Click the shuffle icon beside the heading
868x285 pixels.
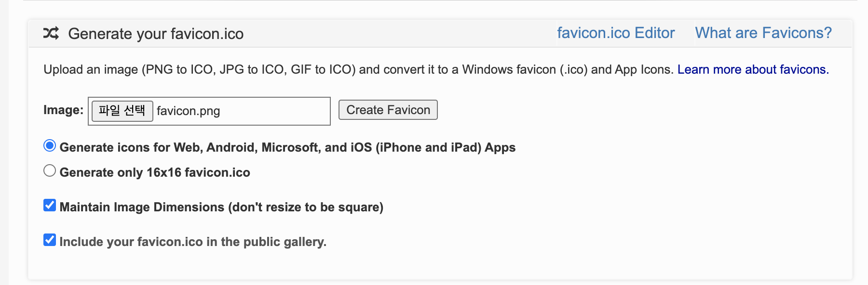pos(51,33)
